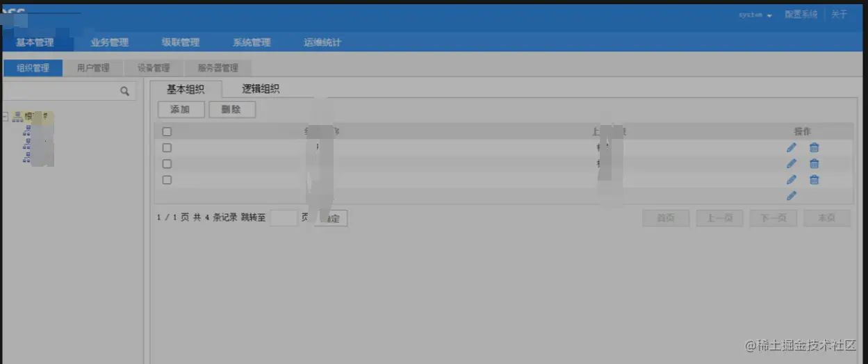Edit the first organization row with pencil icon

(792, 147)
